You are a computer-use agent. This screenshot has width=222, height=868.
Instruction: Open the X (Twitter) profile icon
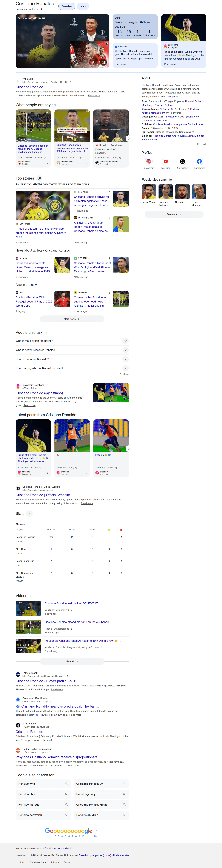pos(182,161)
